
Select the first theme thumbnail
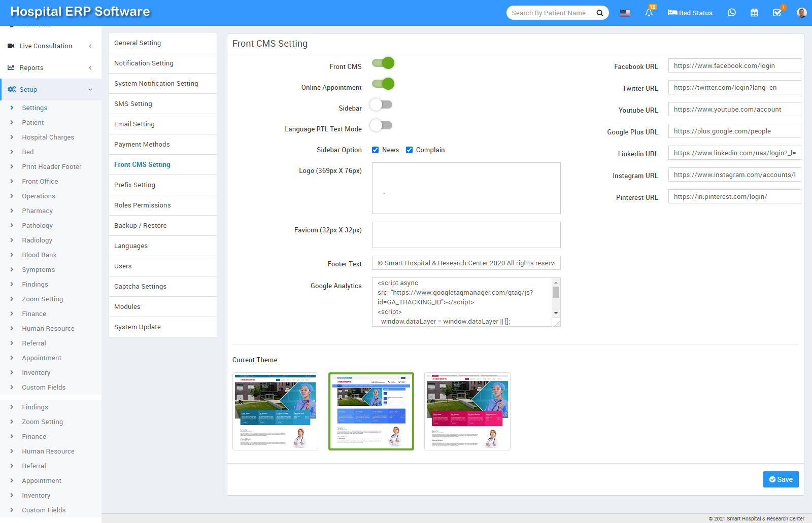click(x=275, y=411)
